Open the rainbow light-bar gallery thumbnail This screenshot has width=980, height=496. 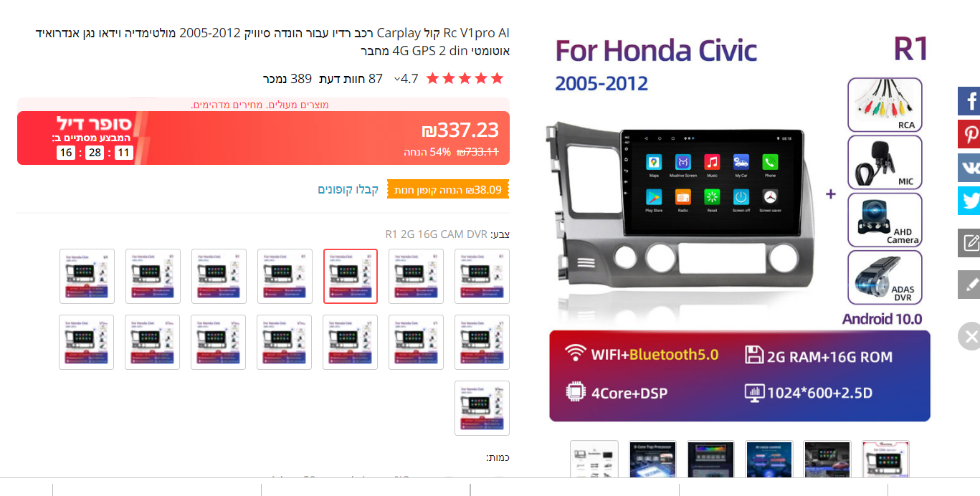(x=710, y=459)
